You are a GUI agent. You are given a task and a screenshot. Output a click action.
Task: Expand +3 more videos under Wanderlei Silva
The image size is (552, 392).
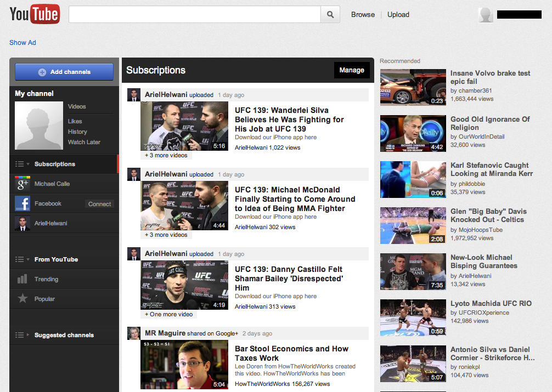pos(166,155)
